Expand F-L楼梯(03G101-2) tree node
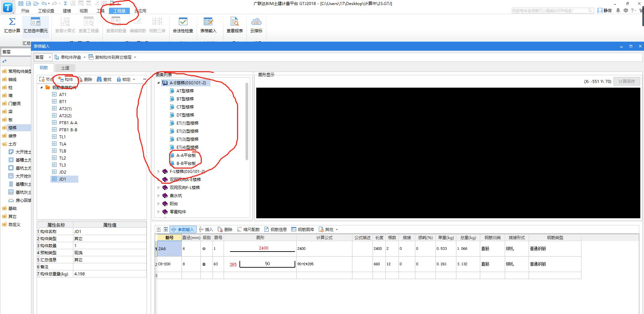 point(159,171)
